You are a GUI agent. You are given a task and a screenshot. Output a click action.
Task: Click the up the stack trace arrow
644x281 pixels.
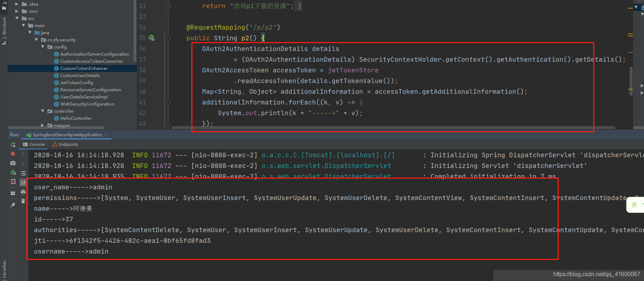coord(23,155)
